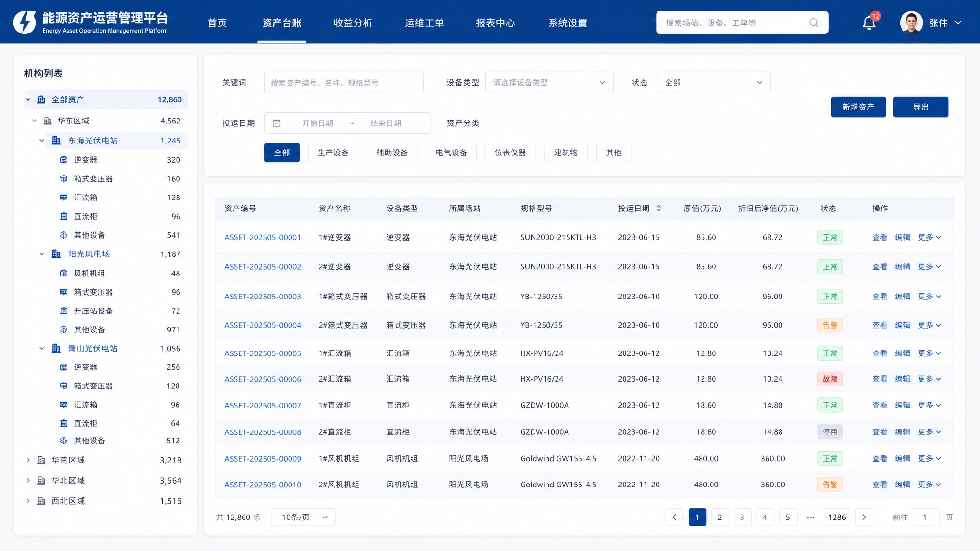Click the search magnifier icon

tap(813, 23)
